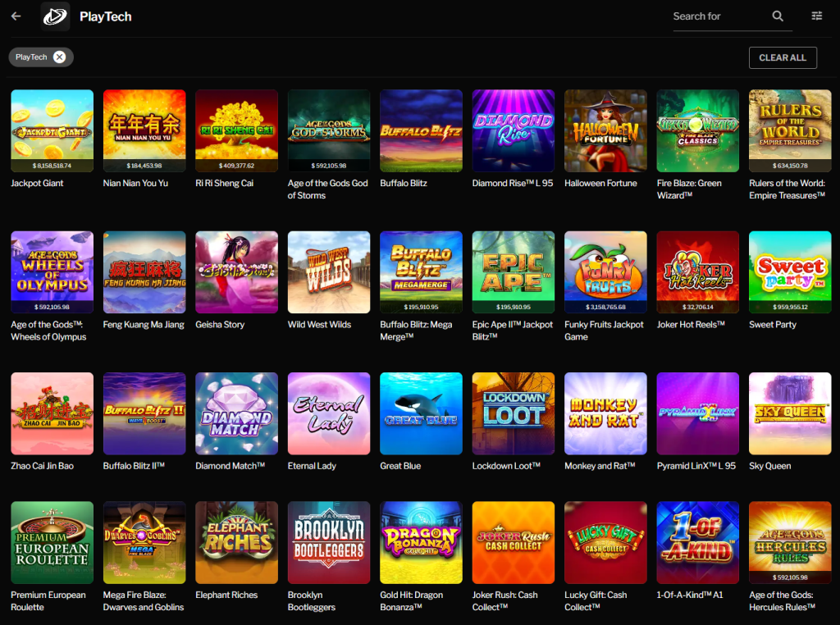
Task: Click the back arrow icon
Action: tap(16, 16)
